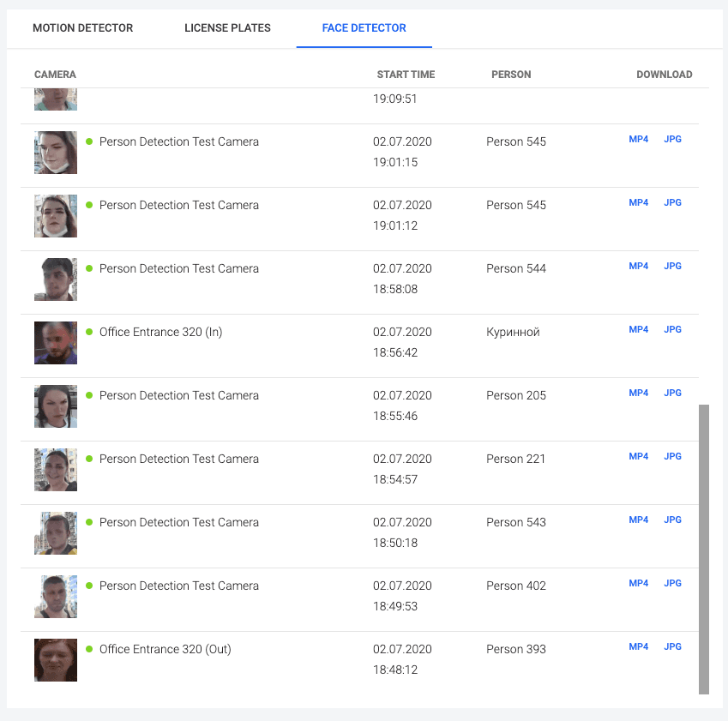Open the Person 545 face thumbnail
Screen dimensions: 728x721
click(x=55, y=152)
